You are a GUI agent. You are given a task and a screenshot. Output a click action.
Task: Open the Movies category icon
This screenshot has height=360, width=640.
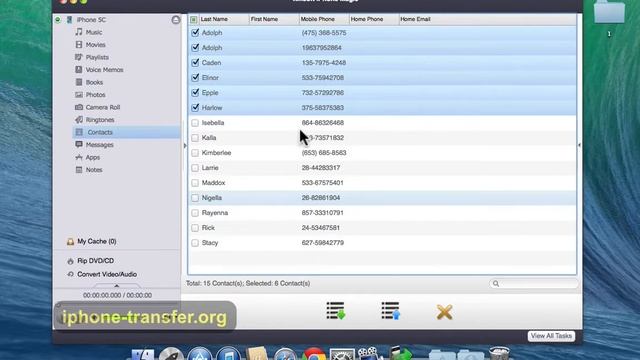79,44
